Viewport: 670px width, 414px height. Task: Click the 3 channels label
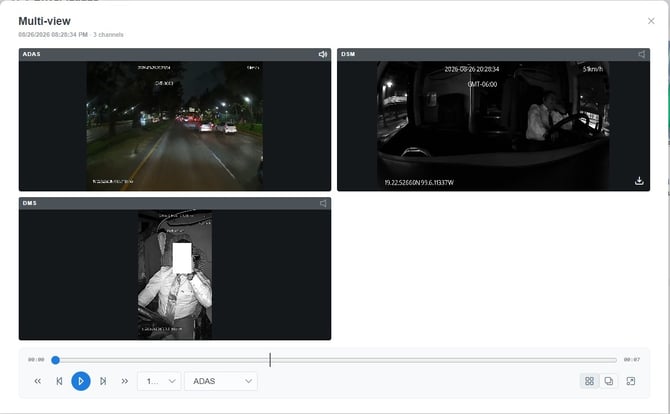108,35
